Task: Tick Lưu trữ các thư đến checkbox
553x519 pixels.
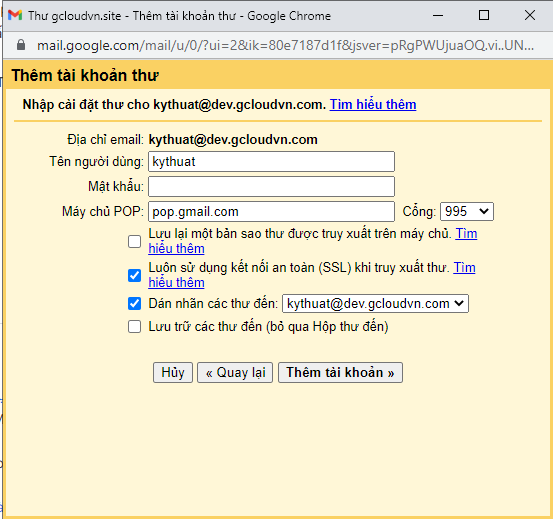Action: click(134, 326)
